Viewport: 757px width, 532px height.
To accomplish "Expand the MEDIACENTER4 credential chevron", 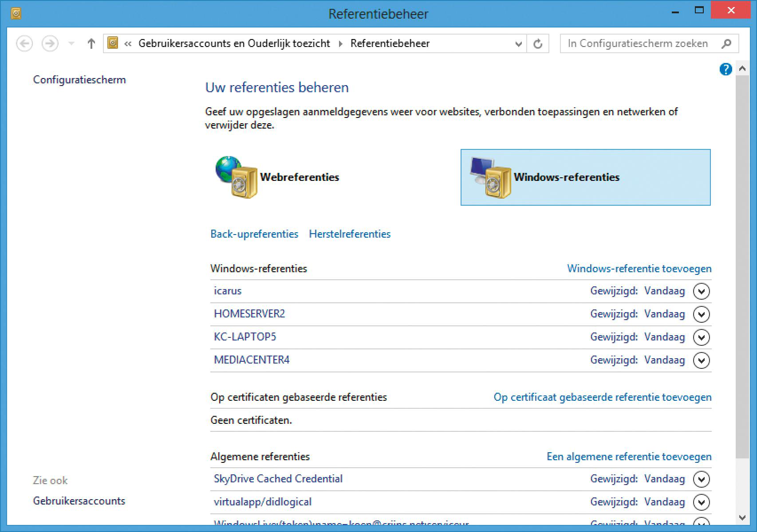I will tap(701, 360).
